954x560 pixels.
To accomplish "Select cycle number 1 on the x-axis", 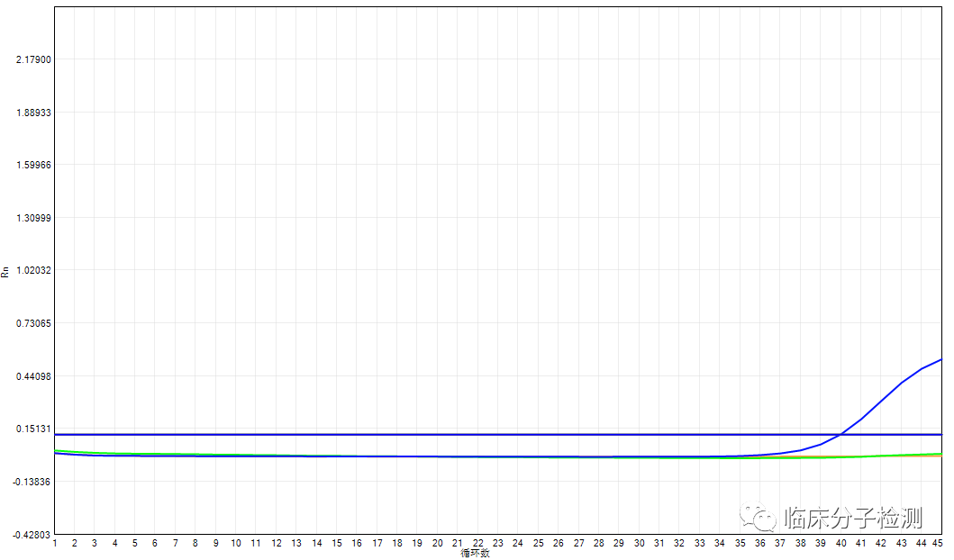I will click(55, 544).
